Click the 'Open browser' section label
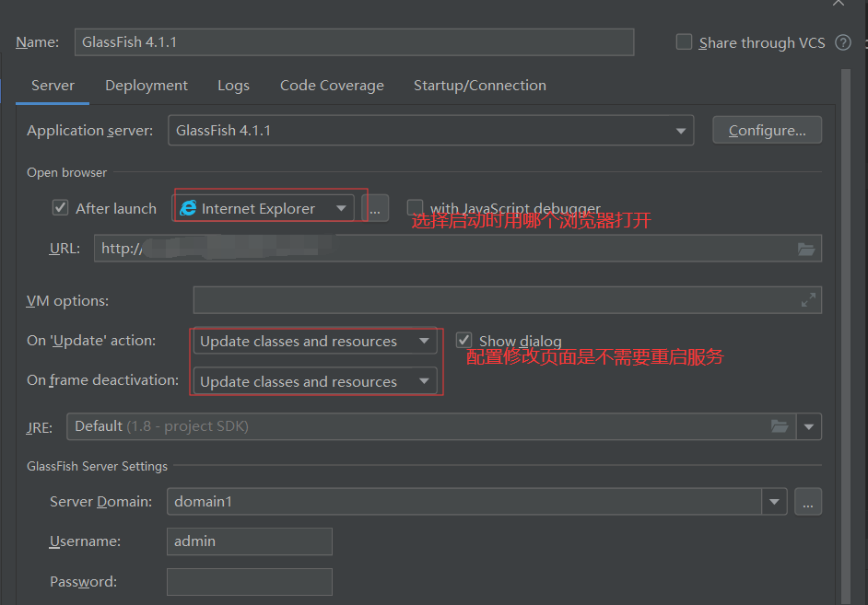The height and width of the screenshot is (605, 868). coord(66,172)
